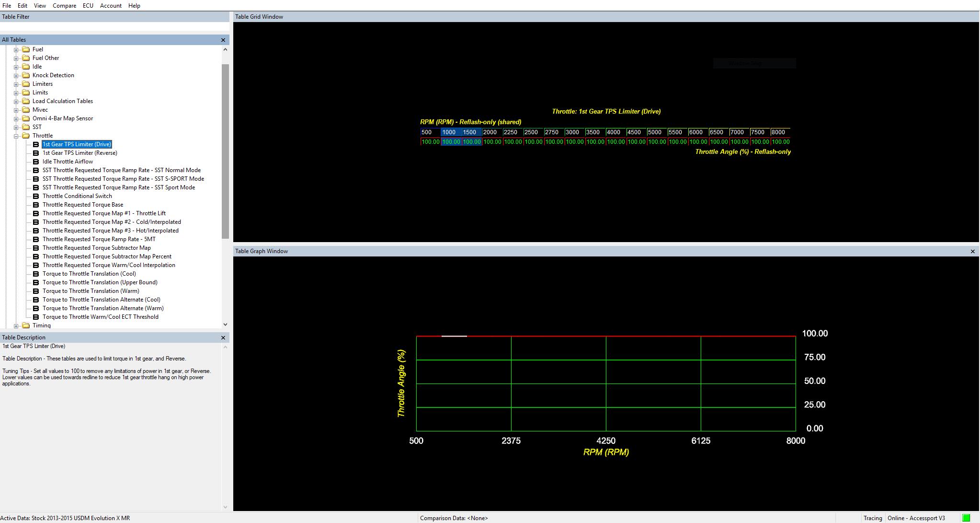Click the Mivec folder icon

26,110
